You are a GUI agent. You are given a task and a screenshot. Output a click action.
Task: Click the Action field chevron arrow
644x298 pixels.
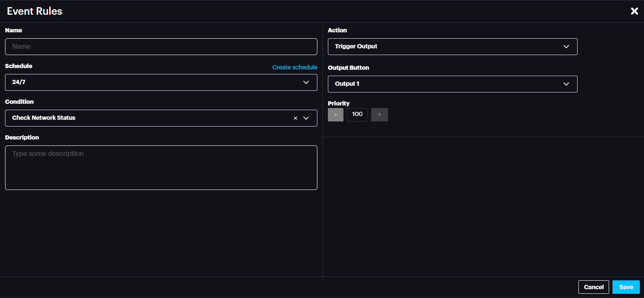click(x=566, y=47)
